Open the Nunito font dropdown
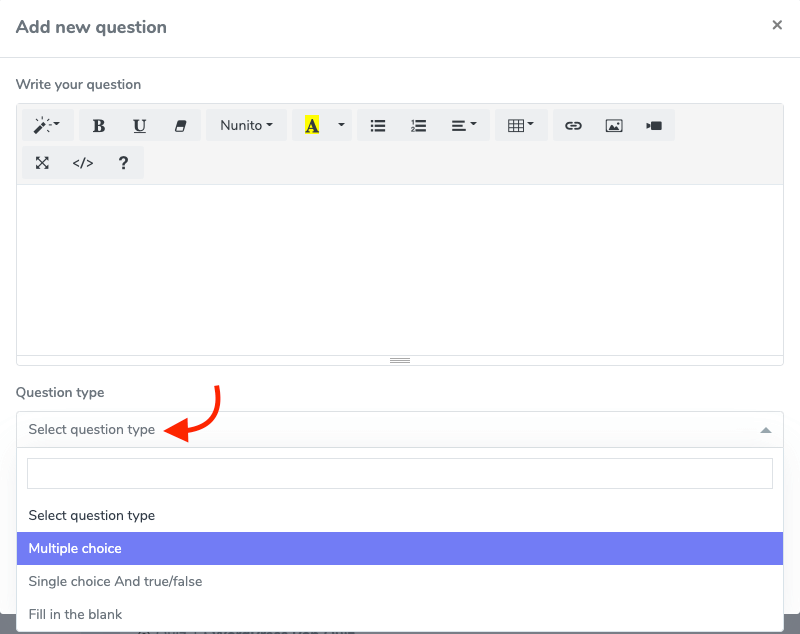Image resolution: width=800 pixels, height=634 pixels. (246, 125)
